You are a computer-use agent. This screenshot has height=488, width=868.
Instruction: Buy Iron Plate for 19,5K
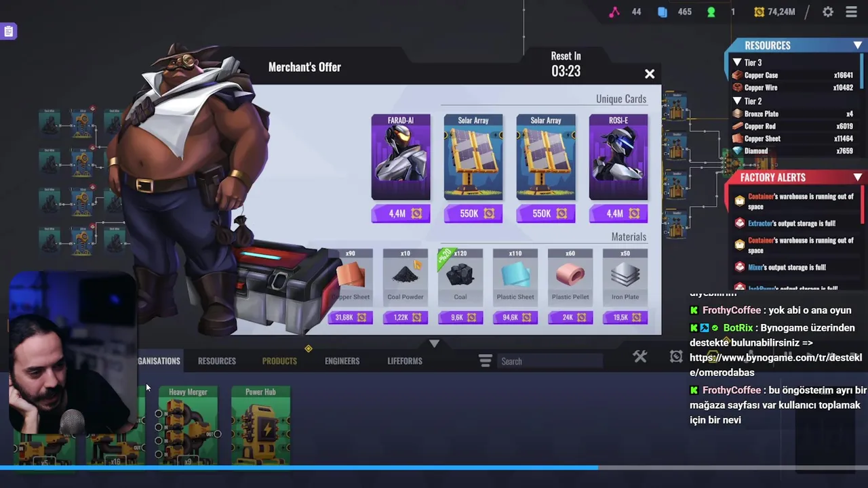pyautogui.click(x=625, y=317)
